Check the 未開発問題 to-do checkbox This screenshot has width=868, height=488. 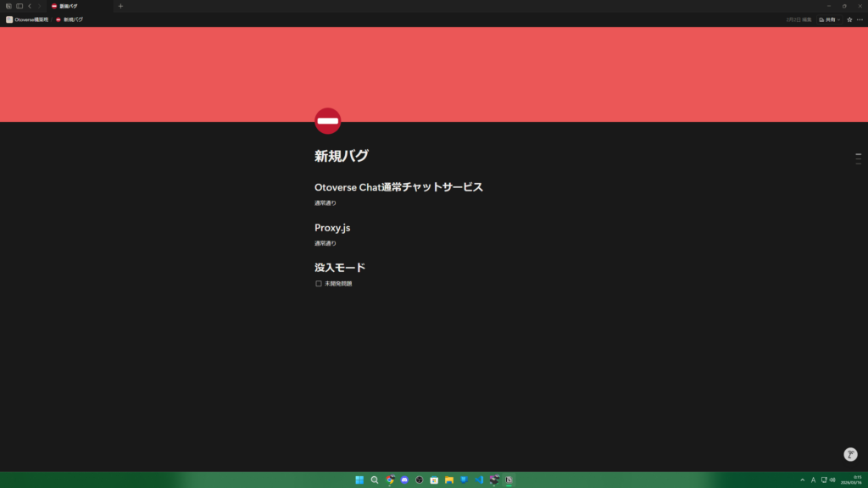tap(319, 284)
